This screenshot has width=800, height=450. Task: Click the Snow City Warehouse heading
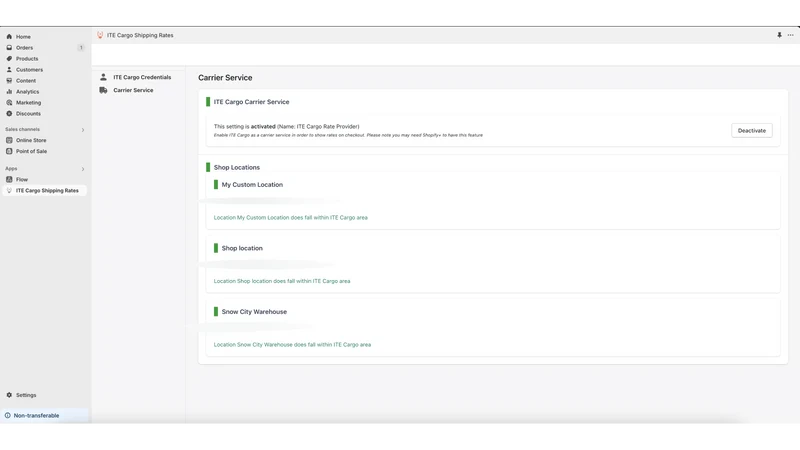254,312
